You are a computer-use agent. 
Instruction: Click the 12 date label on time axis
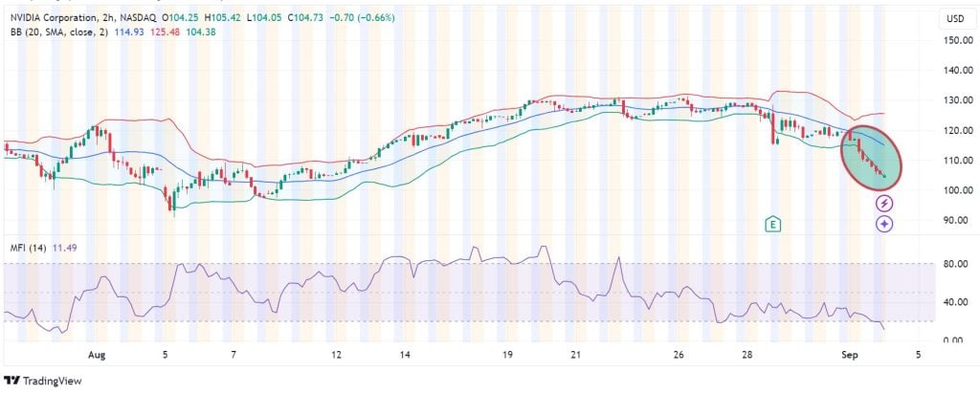pos(337,356)
